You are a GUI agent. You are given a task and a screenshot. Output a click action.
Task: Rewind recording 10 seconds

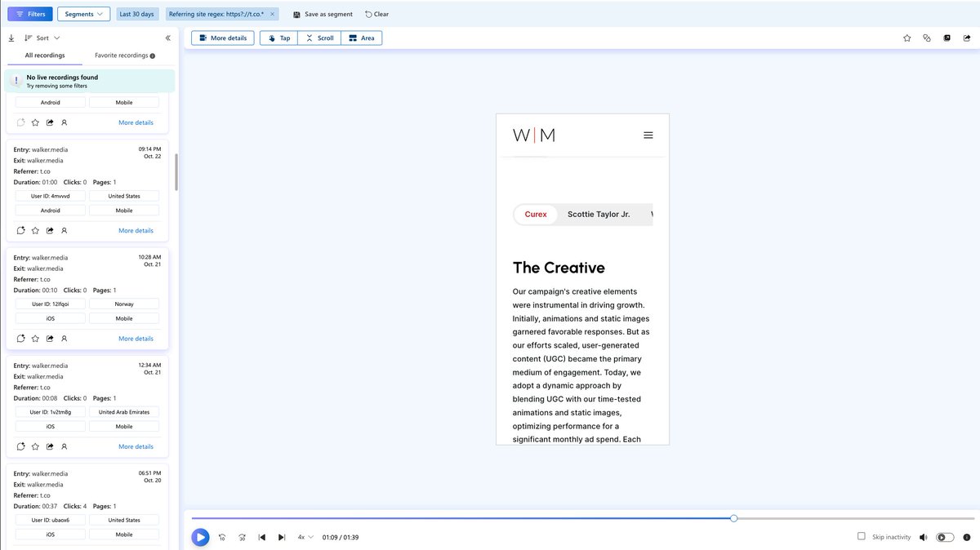pos(222,537)
